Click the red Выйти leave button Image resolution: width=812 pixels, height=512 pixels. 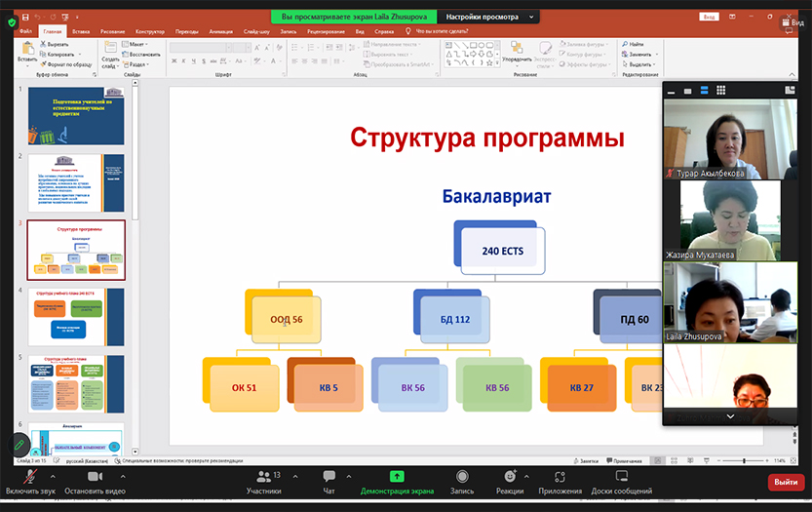coord(785,482)
